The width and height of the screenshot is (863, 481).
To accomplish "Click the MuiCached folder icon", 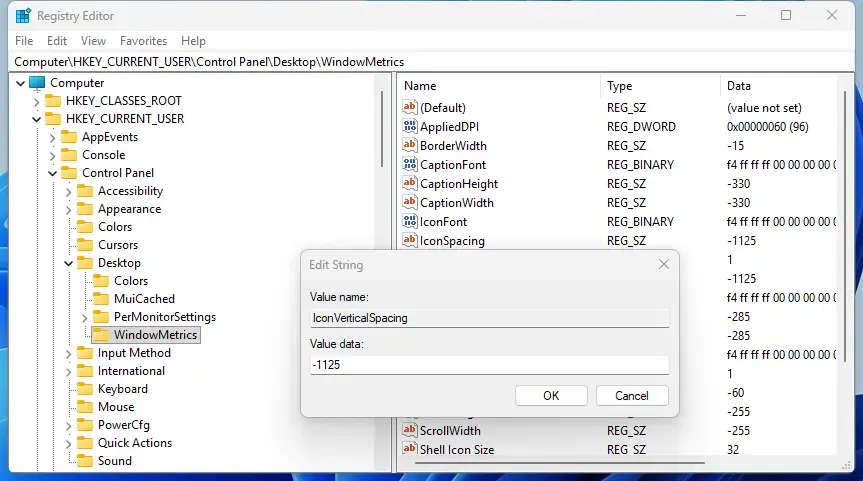I will [101, 299].
